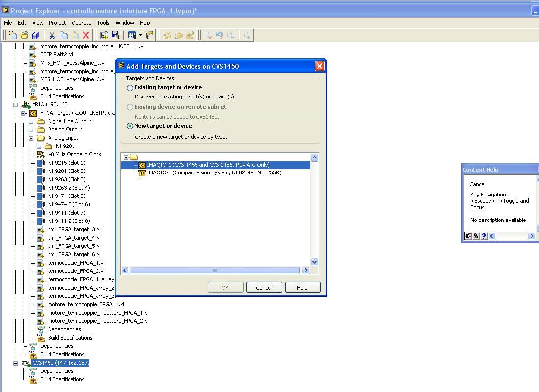The height and width of the screenshot is (392, 539).
Task: Open the Operate menu
Action: coord(81,23)
